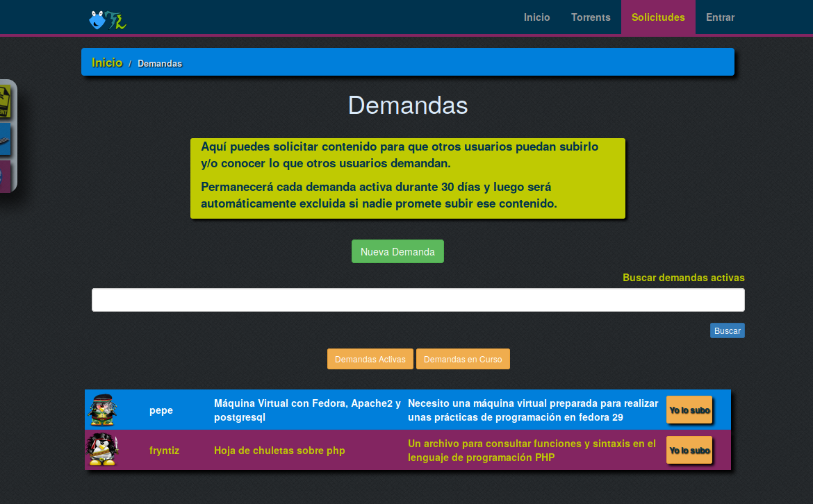
Task: Click the 'Buscar demandas activas' label
Action: (x=683, y=278)
